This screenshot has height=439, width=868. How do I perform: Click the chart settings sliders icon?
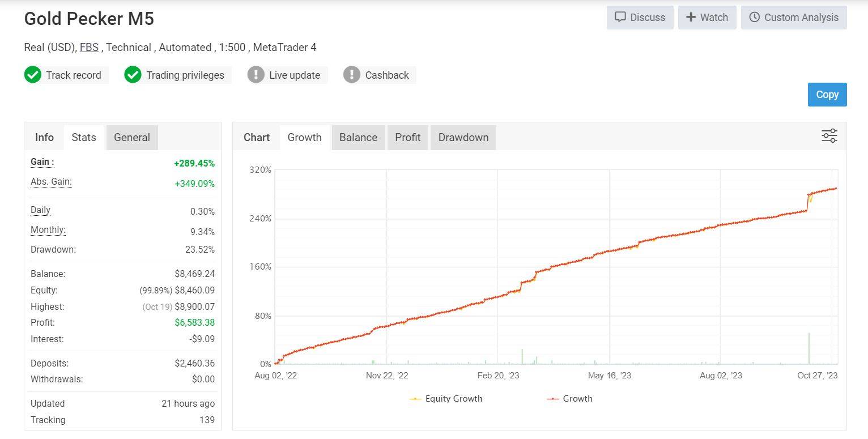(829, 136)
